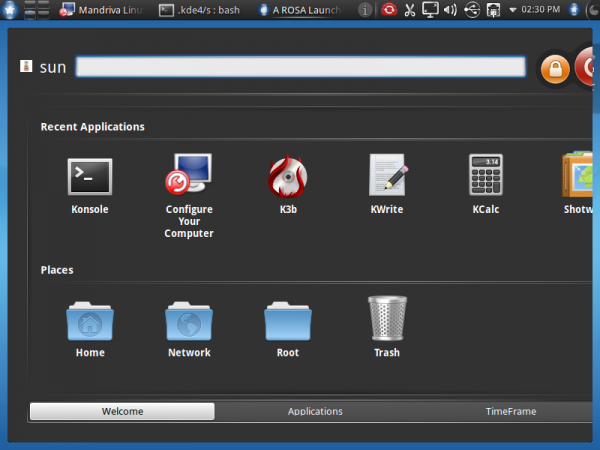Switch to Mandriva Linux taskbar window
This screenshot has height=450, width=600.
pyautogui.click(x=101, y=10)
